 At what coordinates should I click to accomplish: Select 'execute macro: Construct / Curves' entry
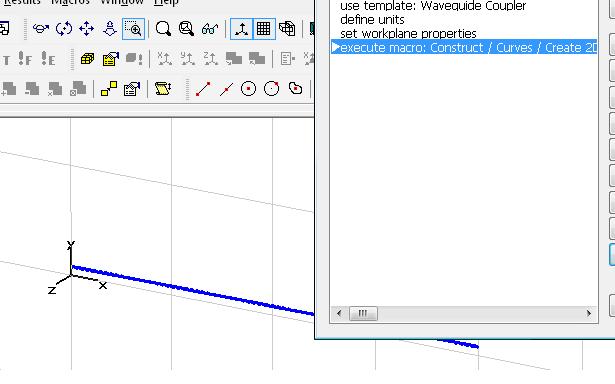[464, 47]
